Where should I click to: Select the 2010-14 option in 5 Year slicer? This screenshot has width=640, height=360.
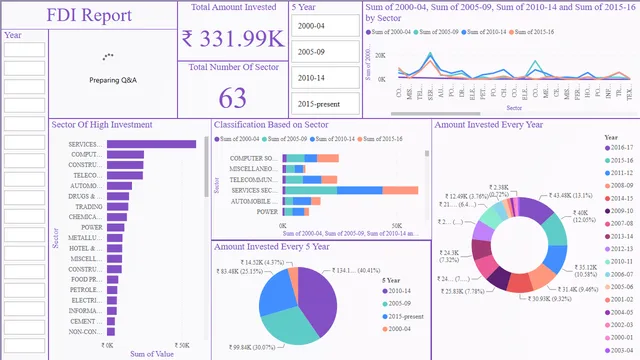click(325, 78)
